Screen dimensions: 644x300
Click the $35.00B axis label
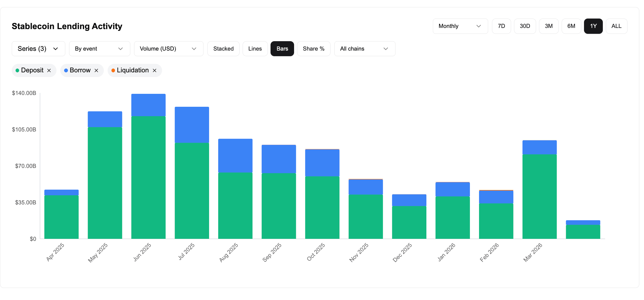26,203
